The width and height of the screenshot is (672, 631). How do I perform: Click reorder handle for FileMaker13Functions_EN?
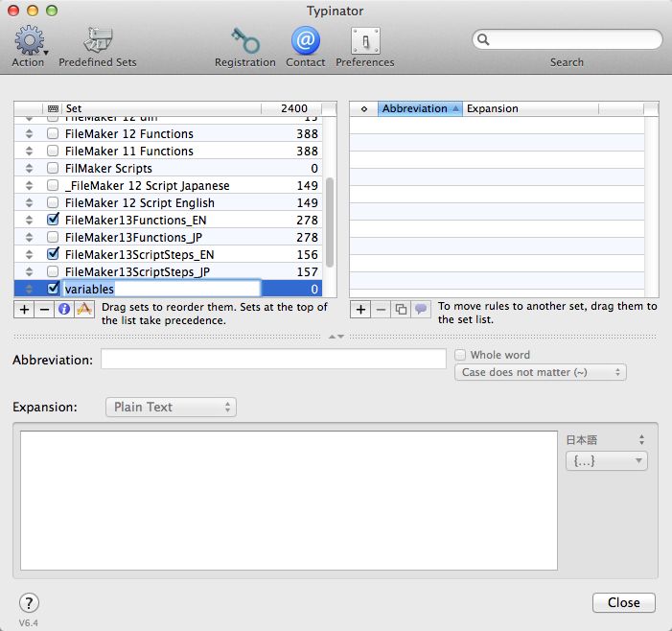click(x=29, y=220)
